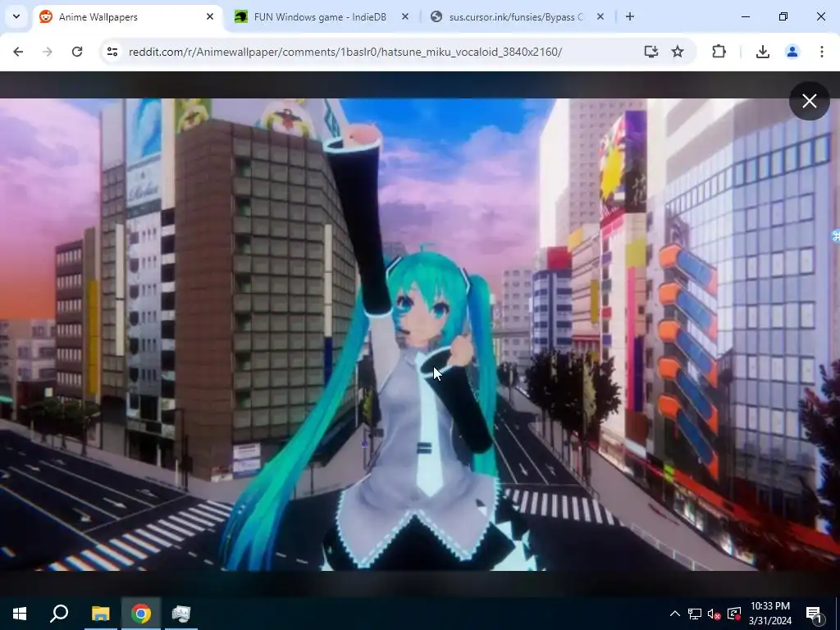840x630 pixels.
Task: Reload the Reddit page
Action: (x=77, y=52)
